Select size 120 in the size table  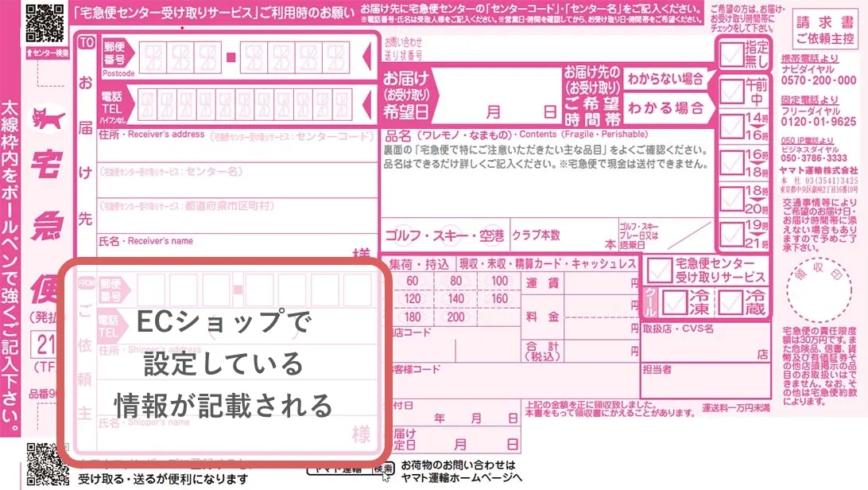click(x=413, y=299)
